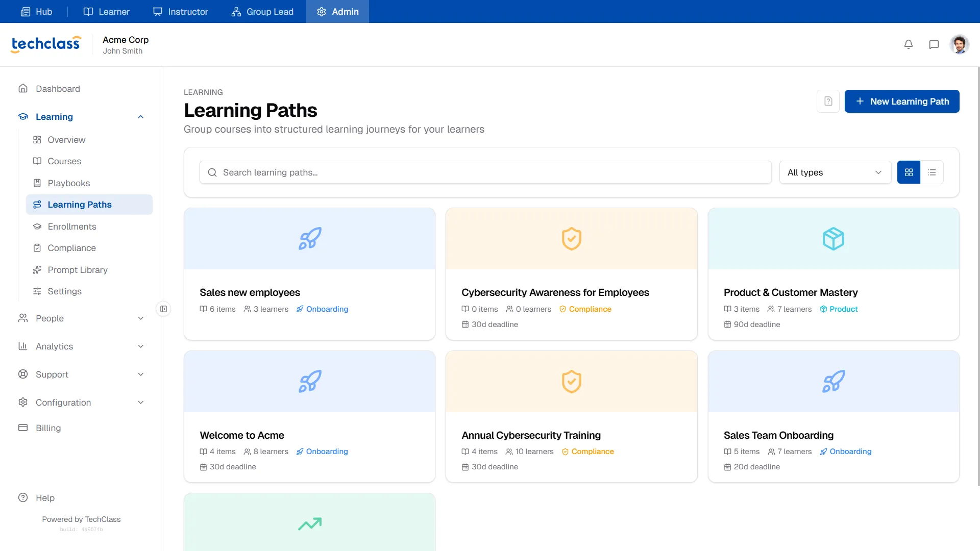Open Billing in the sidebar

tap(82, 428)
